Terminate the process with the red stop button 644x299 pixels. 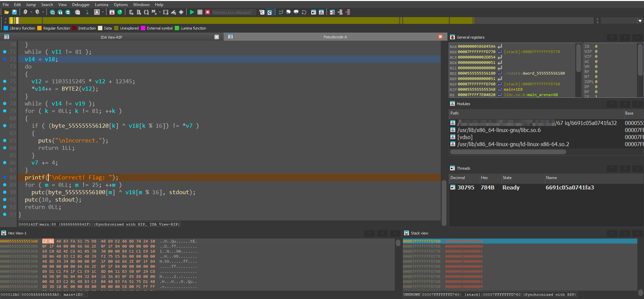(x=208, y=12)
